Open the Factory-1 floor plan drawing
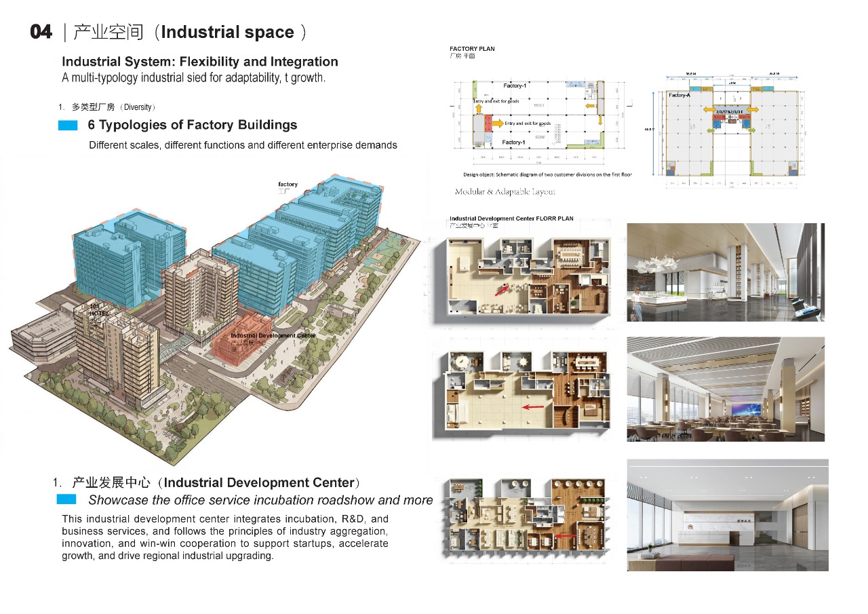 point(539,114)
